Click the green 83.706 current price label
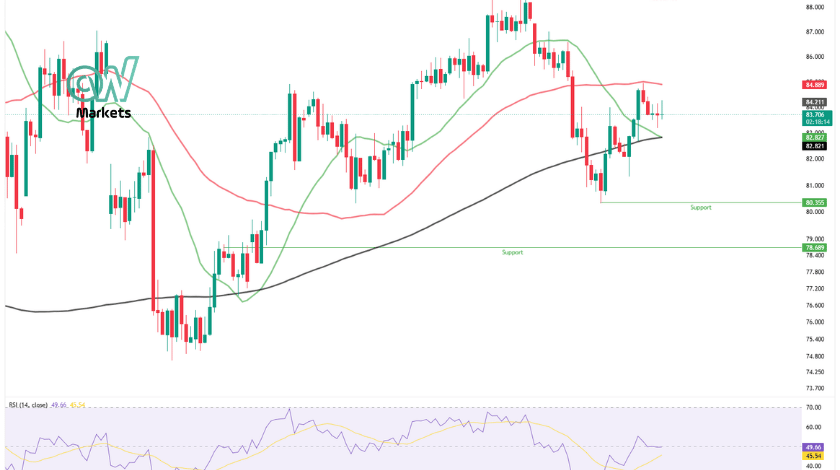 [817, 115]
